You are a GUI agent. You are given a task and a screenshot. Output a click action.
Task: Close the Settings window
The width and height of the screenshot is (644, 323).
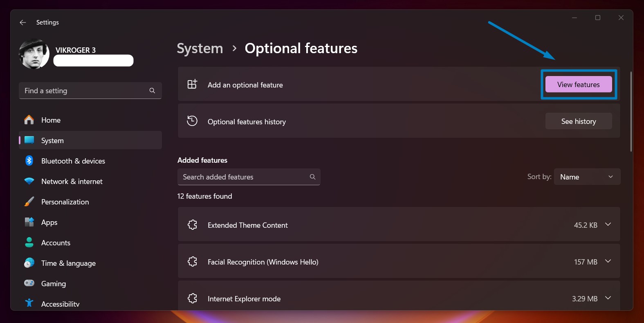click(x=621, y=18)
